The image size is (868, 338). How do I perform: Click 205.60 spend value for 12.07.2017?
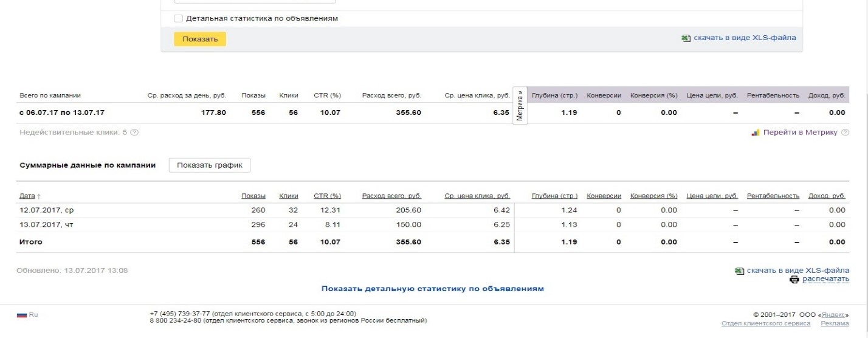pyautogui.click(x=408, y=210)
